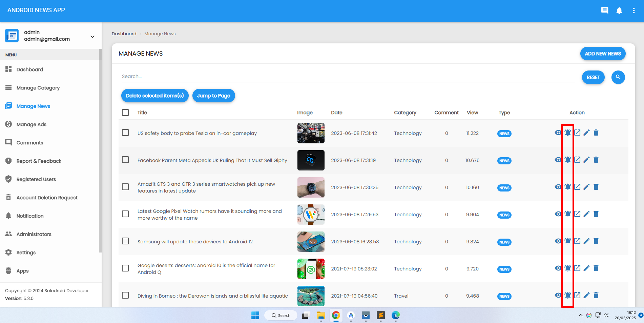Show hidden icons in system tray

580,315
